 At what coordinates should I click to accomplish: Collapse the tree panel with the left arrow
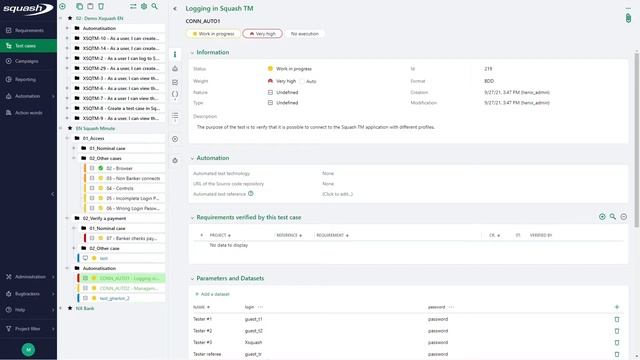click(x=175, y=9)
